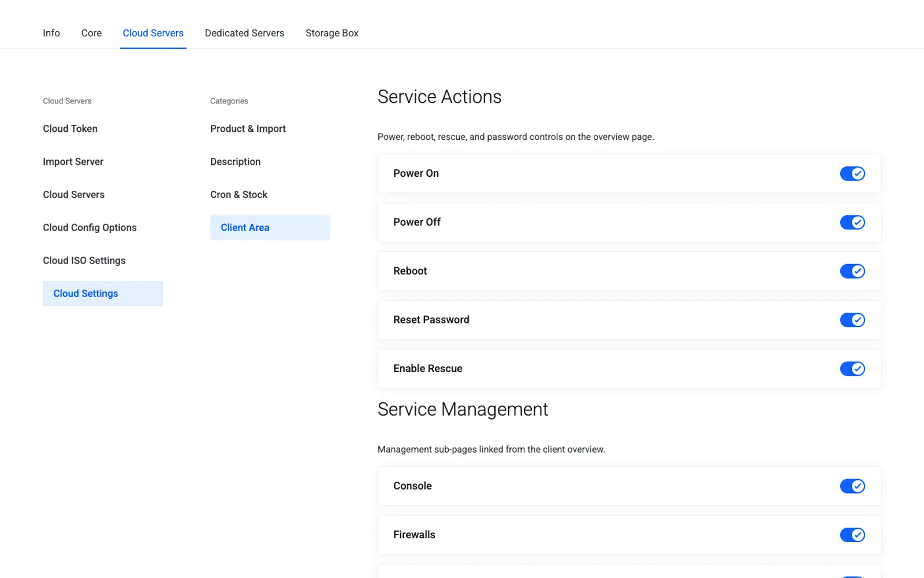Disable the Firewalls toggle
The width and height of the screenshot is (924, 578).
pyautogui.click(x=852, y=535)
